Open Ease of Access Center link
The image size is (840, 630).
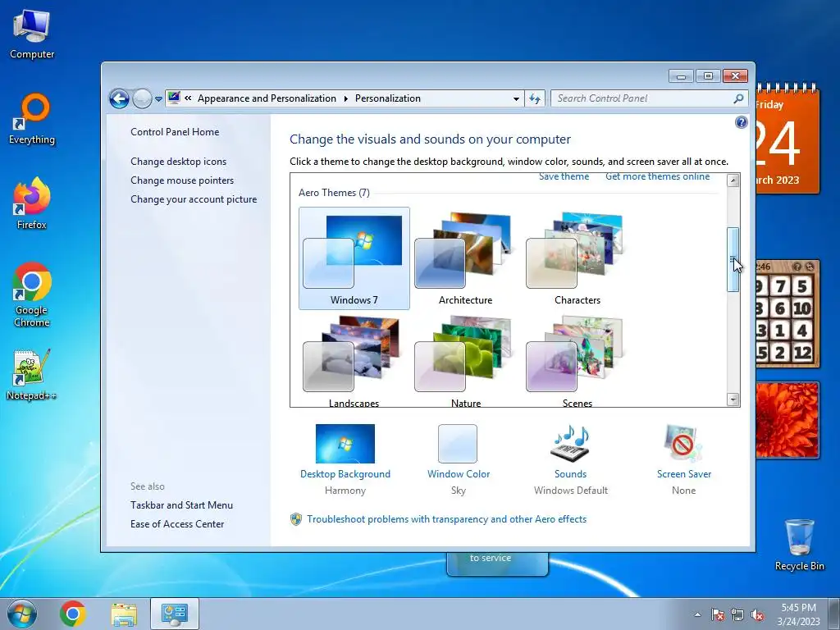177,524
